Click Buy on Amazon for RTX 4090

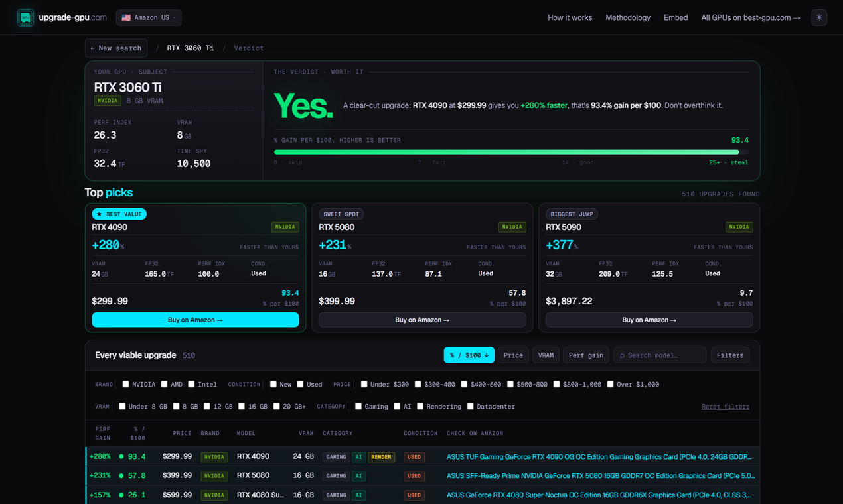pos(195,320)
